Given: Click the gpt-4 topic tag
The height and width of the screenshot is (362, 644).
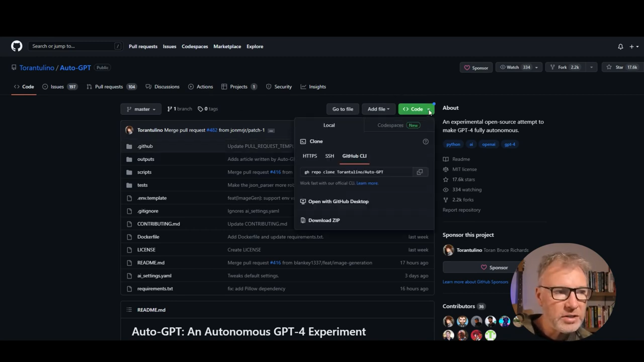Looking at the screenshot, I should pos(510,144).
